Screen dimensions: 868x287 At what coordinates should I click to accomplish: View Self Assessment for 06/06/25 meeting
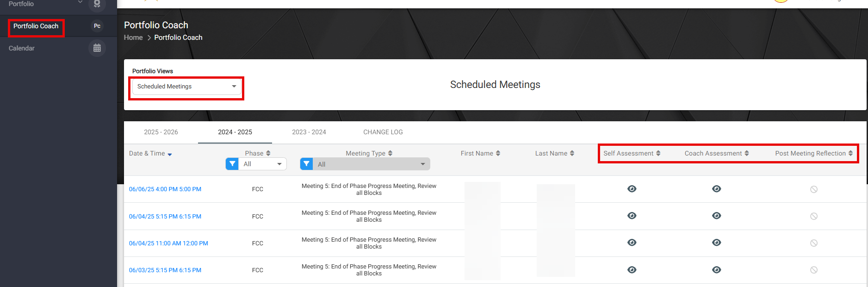pyautogui.click(x=632, y=189)
